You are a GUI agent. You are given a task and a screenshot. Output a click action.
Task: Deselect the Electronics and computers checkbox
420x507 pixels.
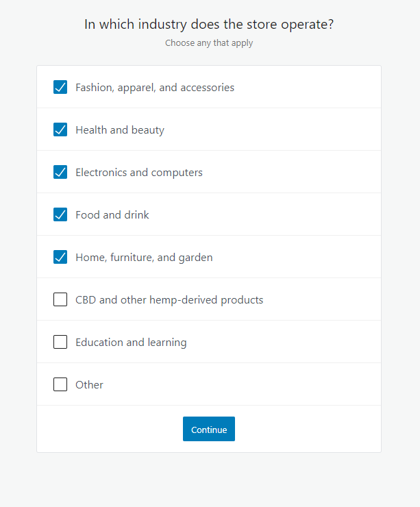pos(60,173)
